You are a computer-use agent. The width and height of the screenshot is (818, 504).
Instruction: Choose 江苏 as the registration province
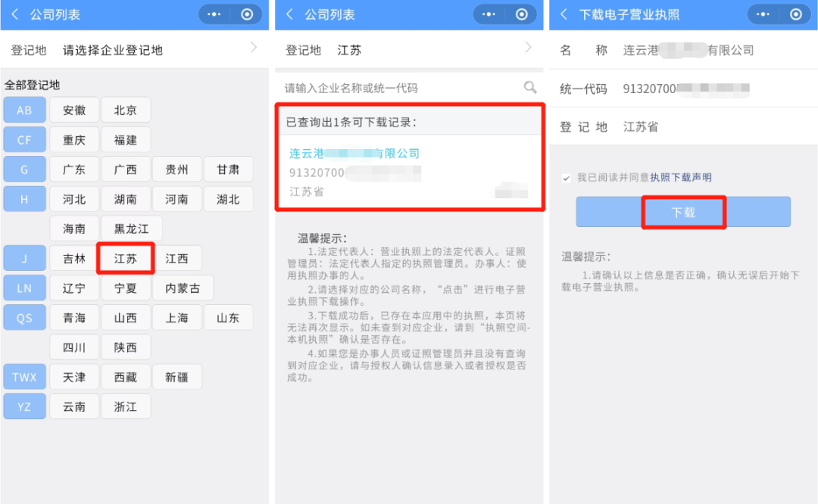[126, 259]
